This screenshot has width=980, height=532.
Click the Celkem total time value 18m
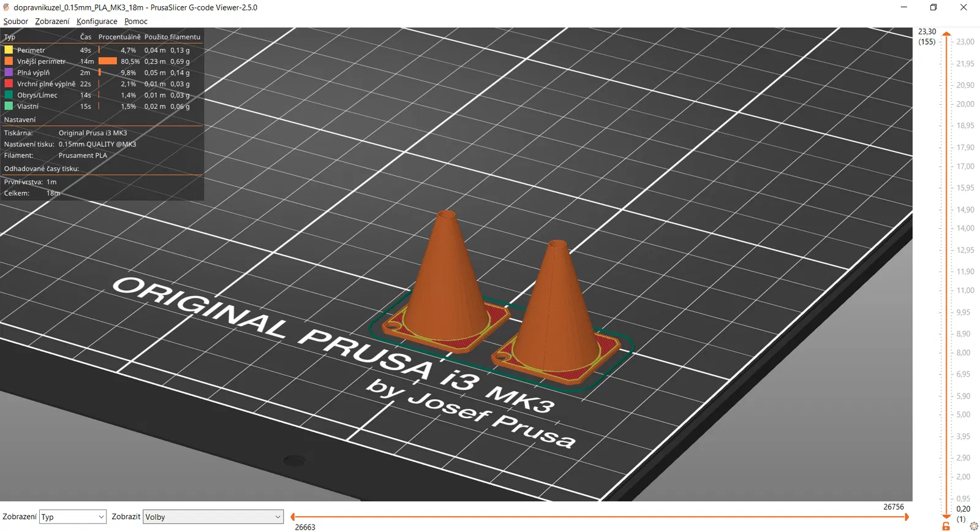coord(53,193)
